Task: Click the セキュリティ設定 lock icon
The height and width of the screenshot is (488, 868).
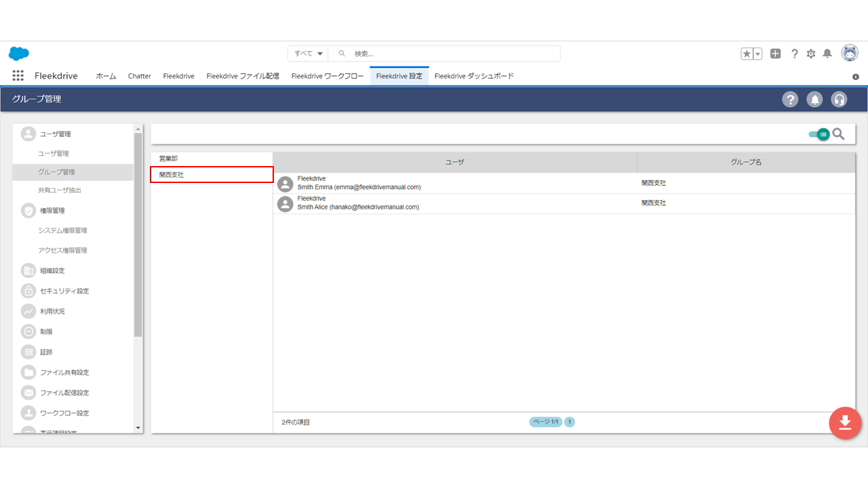Action: [28, 291]
